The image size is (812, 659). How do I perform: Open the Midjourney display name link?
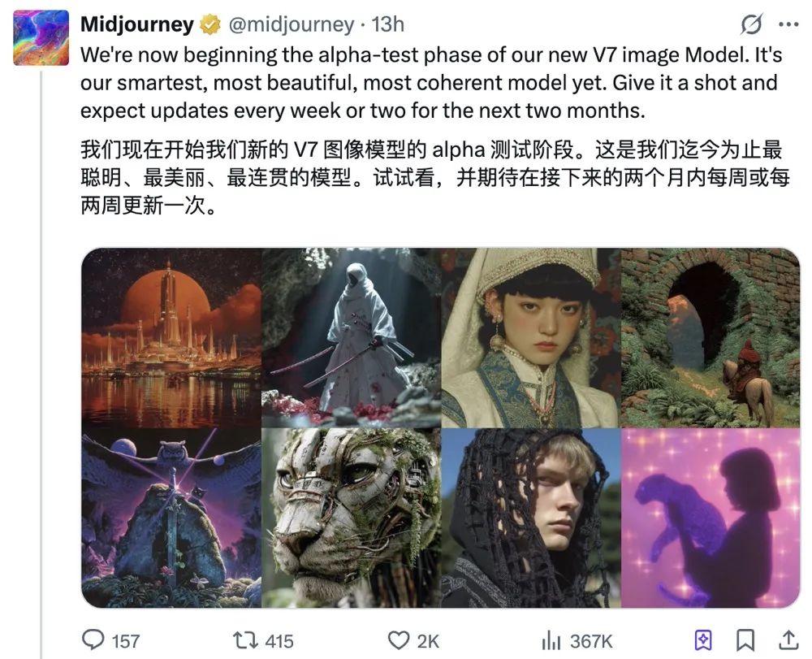(x=137, y=24)
